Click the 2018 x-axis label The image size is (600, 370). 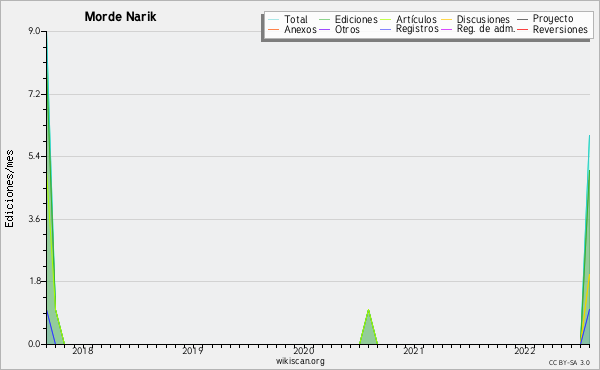coord(83,350)
